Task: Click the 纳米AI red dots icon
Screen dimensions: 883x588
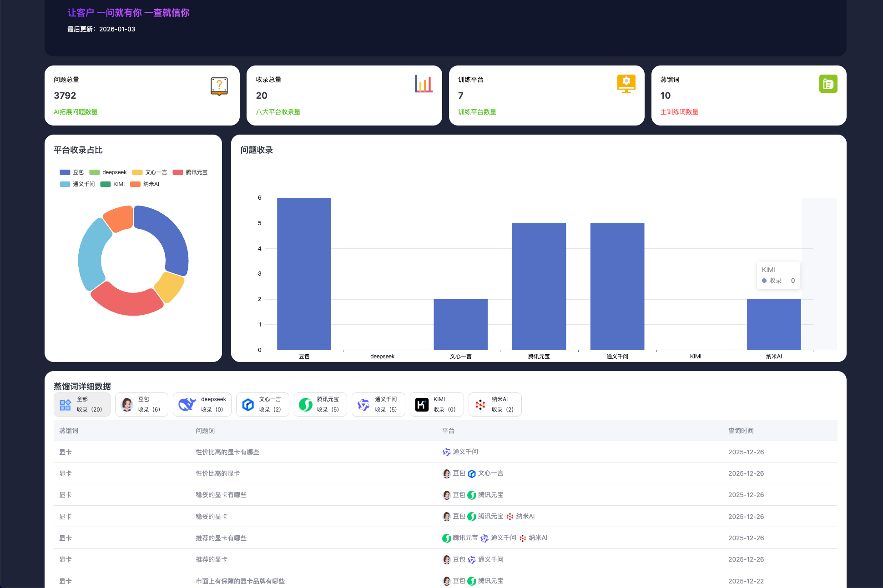Action: pyautogui.click(x=480, y=404)
